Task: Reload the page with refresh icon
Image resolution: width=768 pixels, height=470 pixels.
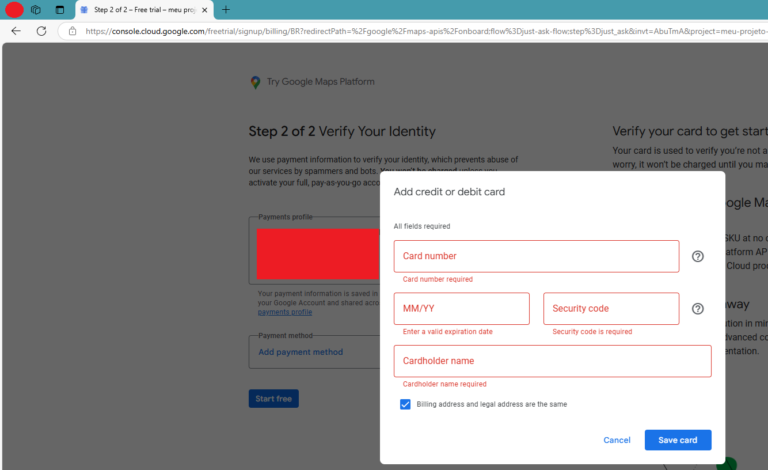Action: coord(41,31)
